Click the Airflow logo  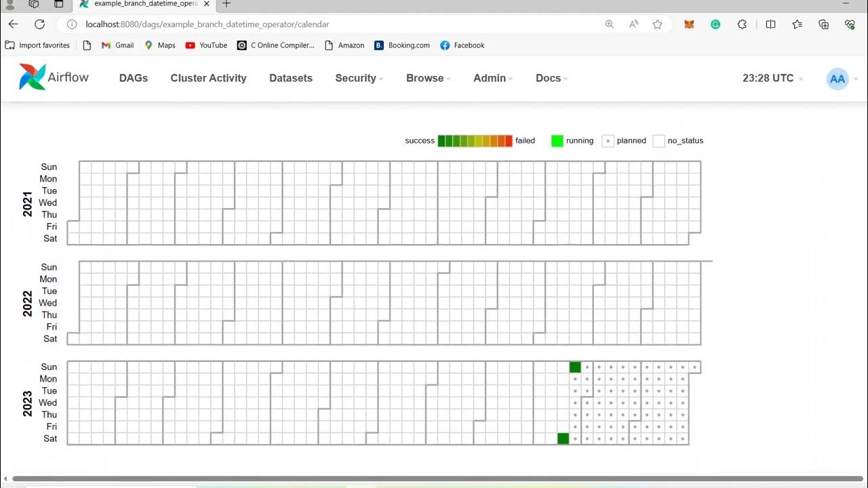[54, 77]
